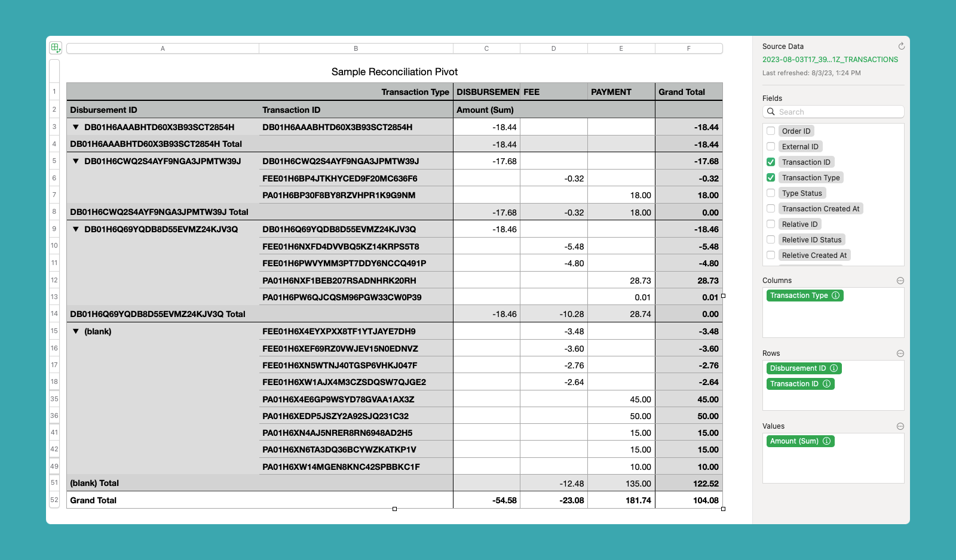This screenshot has width=956, height=560.
Task: Click the 'Disbursement ID' header cell
Action: click(103, 110)
